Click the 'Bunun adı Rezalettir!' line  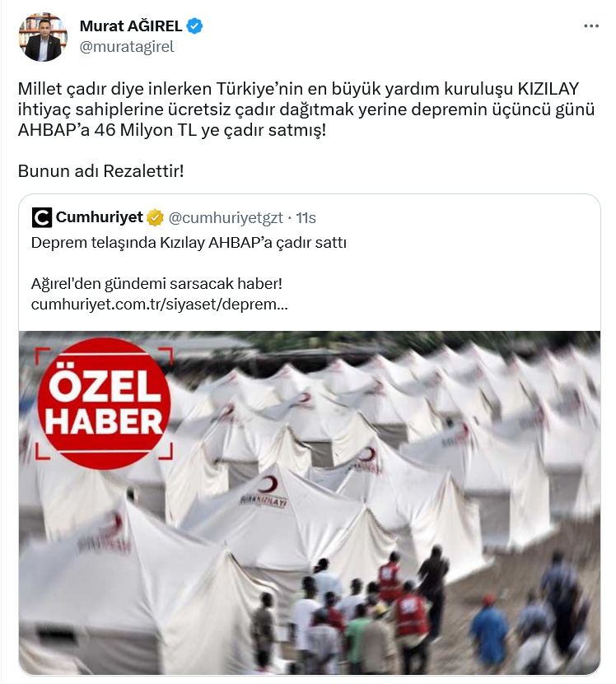[100, 171]
